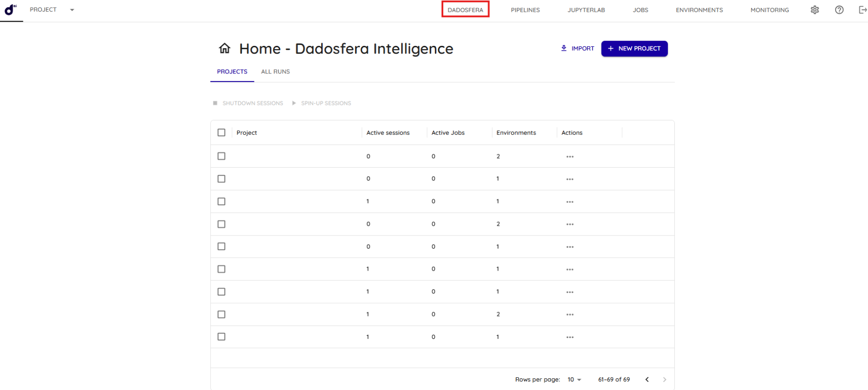Click the IMPORT button
Image resolution: width=868 pixels, height=390 pixels.
click(x=578, y=48)
